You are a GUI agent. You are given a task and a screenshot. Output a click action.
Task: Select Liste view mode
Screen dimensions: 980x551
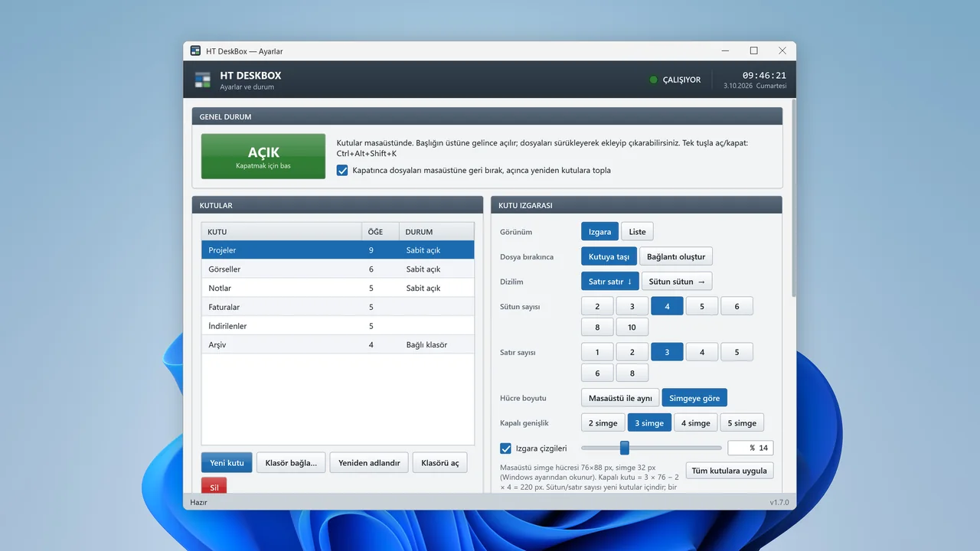638,232
